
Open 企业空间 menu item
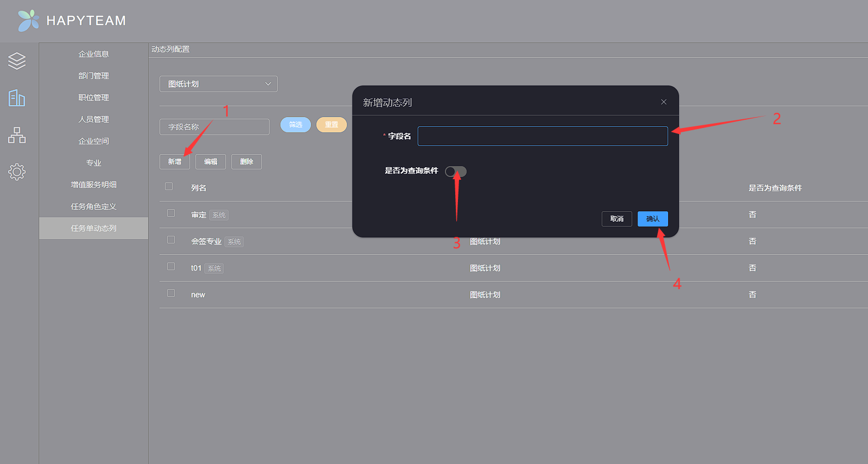click(x=94, y=141)
